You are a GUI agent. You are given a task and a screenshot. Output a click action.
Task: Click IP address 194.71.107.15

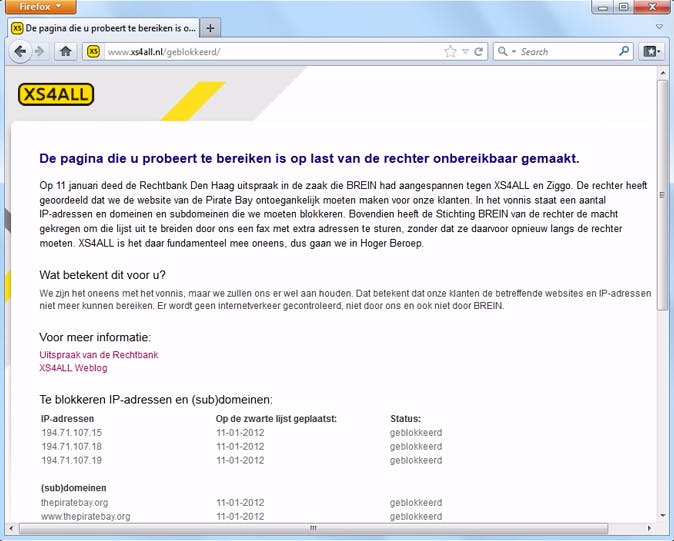[x=72, y=433]
